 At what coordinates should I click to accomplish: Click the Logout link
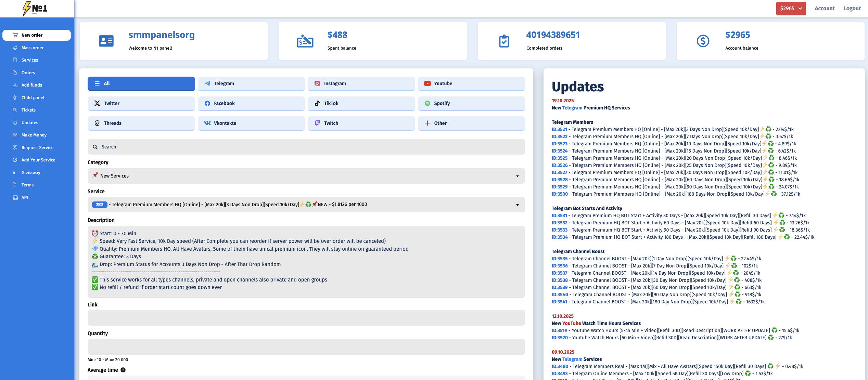852,9
